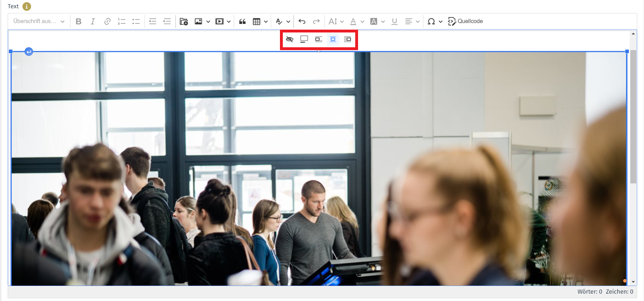
Task: Click top-left resize handle of image
Action: click(x=11, y=52)
